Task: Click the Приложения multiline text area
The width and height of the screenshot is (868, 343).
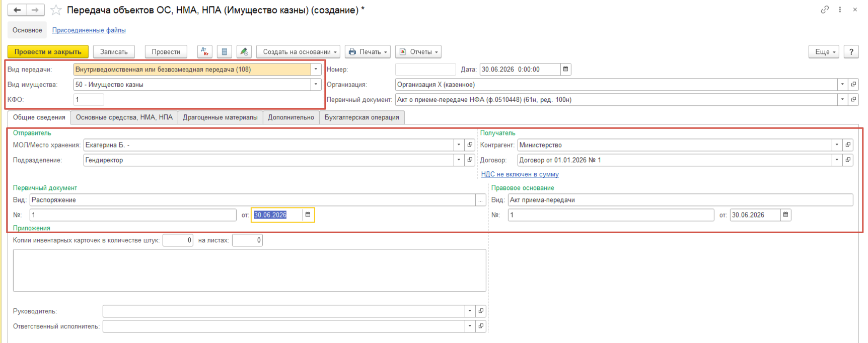Action: 250,270
